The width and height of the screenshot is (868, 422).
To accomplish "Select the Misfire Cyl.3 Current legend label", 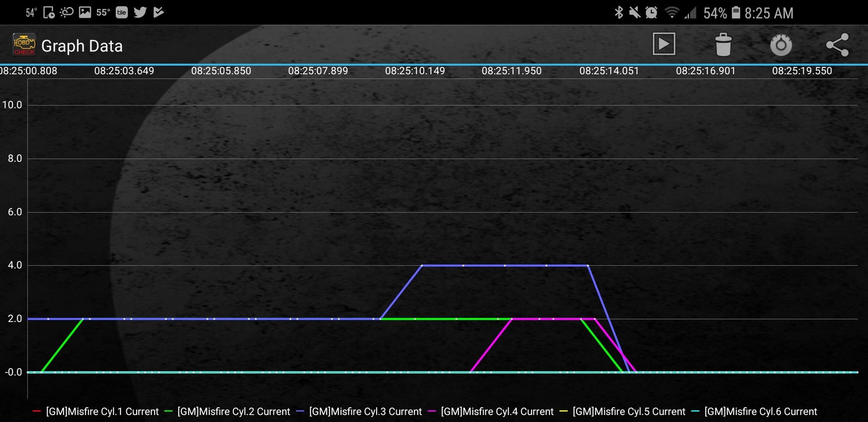I will pos(365,411).
